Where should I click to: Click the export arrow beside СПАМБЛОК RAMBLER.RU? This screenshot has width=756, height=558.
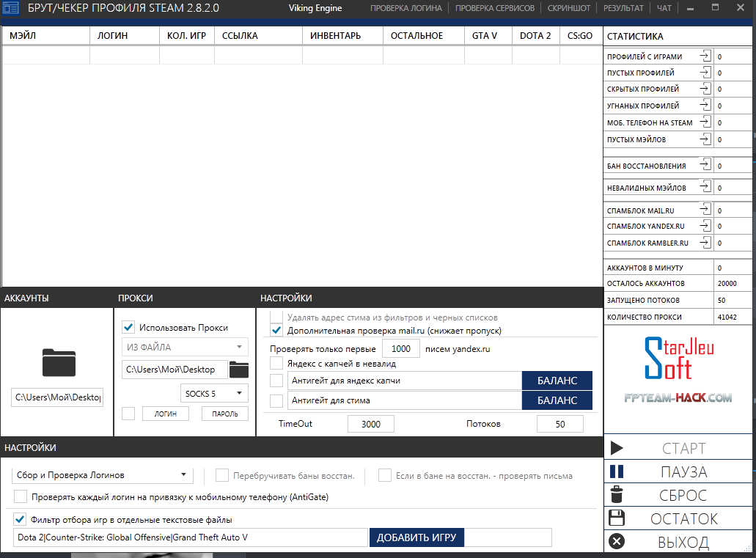pos(705,242)
